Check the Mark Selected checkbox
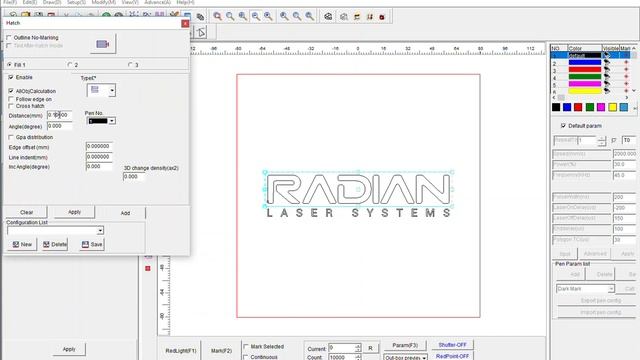This screenshot has width=640, height=360. [x=246, y=347]
